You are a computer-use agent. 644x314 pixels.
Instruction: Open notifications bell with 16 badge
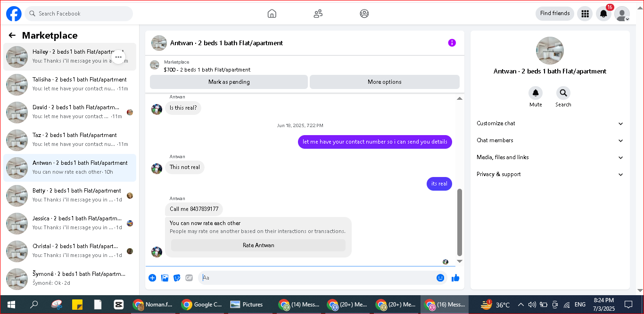603,14
